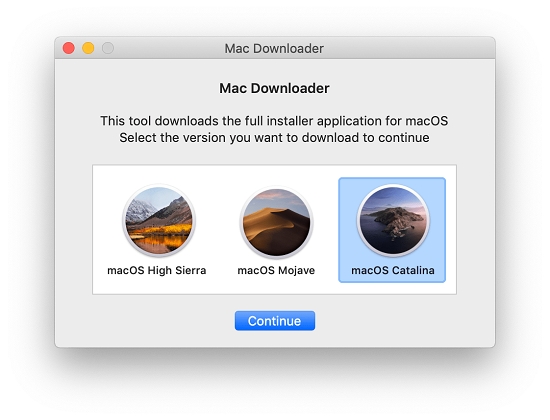The width and height of the screenshot is (550, 420).
Task: Minimize the Mac Downloader window
Action: tap(88, 48)
